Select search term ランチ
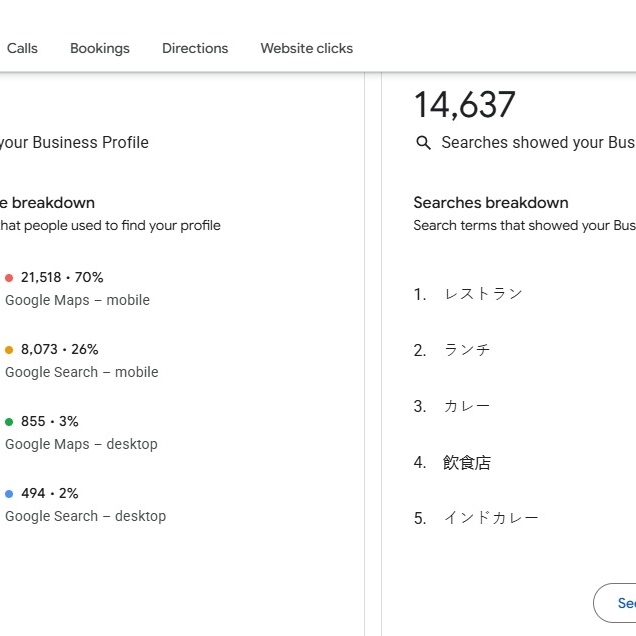636x636 pixels. click(x=467, y=350)
